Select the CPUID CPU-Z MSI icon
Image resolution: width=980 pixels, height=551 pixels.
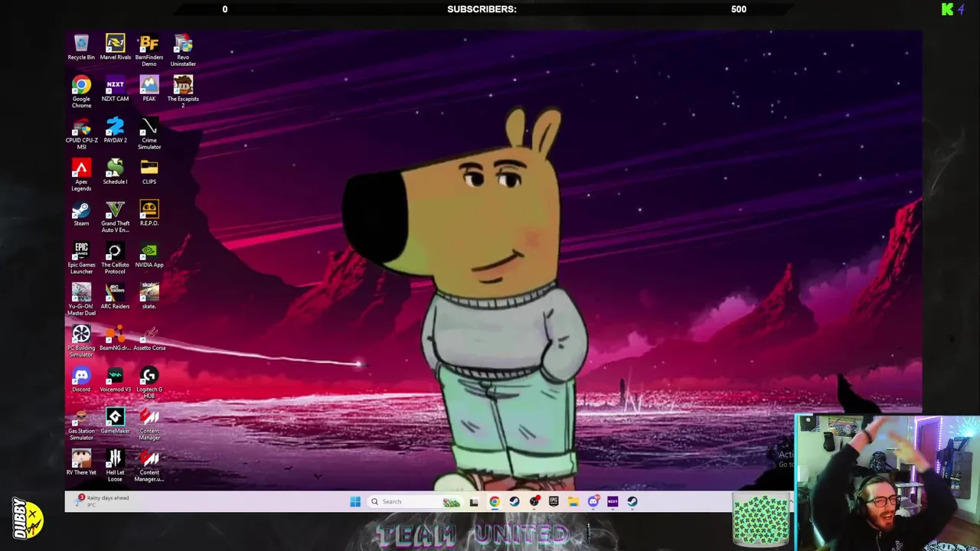pyautogui.click(x=81, y=133)
